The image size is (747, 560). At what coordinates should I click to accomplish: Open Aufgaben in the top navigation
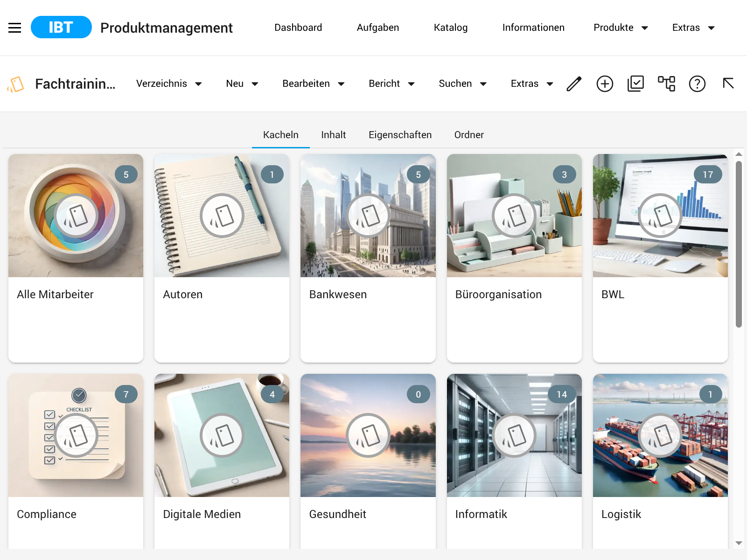point(378,28)
